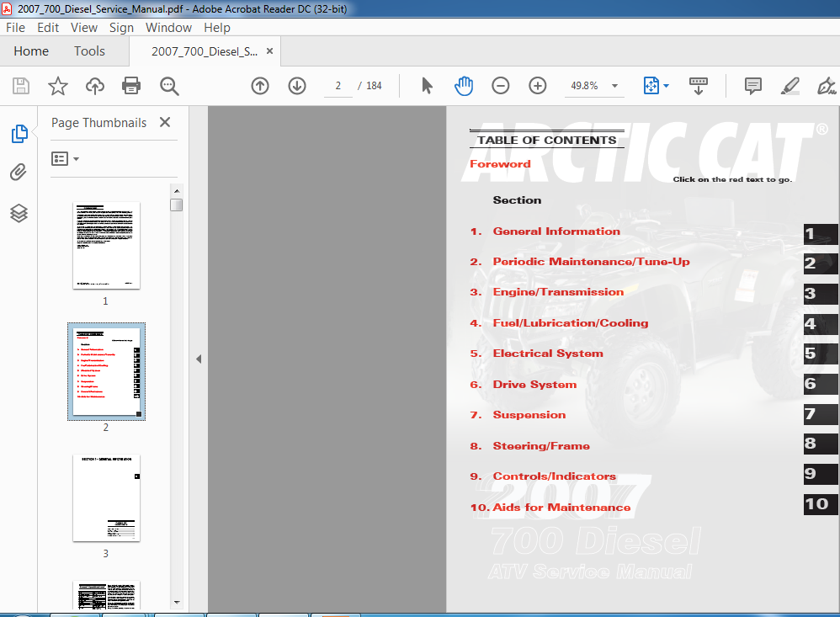Open the Layers panel icon
This screenshot has width=840, height=617.
tap(19, 213)
